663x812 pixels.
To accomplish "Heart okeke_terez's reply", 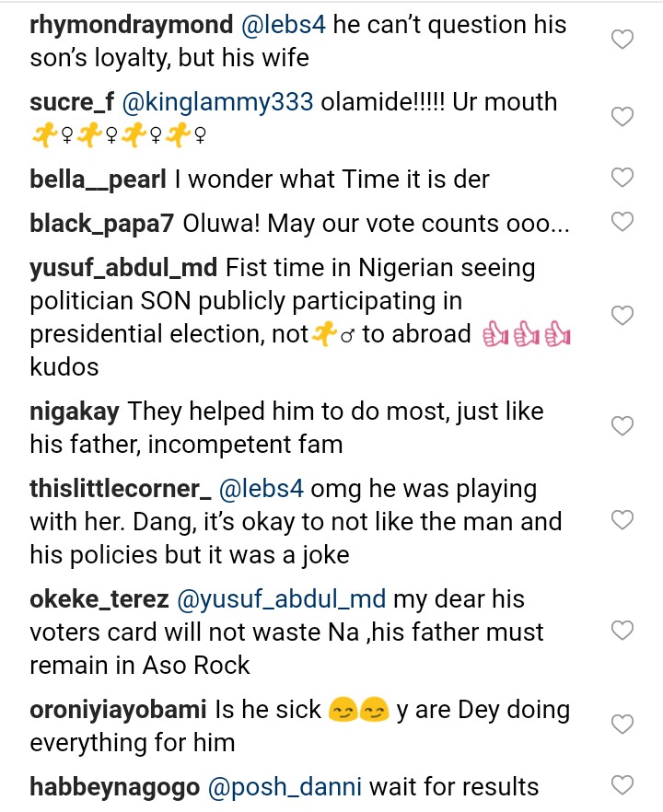I will 622,631.
